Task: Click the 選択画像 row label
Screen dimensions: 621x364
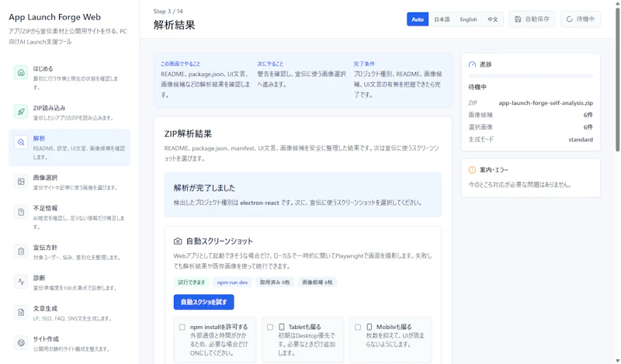Action: [x=480, y=127]
